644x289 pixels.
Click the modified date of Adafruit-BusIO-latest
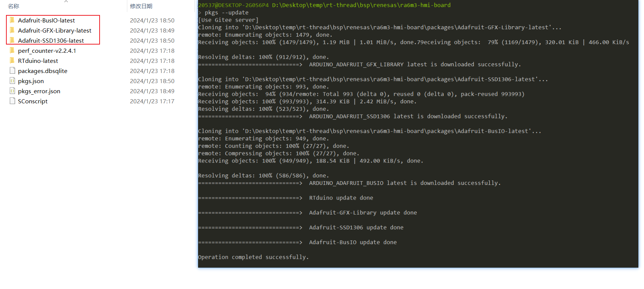(152, 20)
